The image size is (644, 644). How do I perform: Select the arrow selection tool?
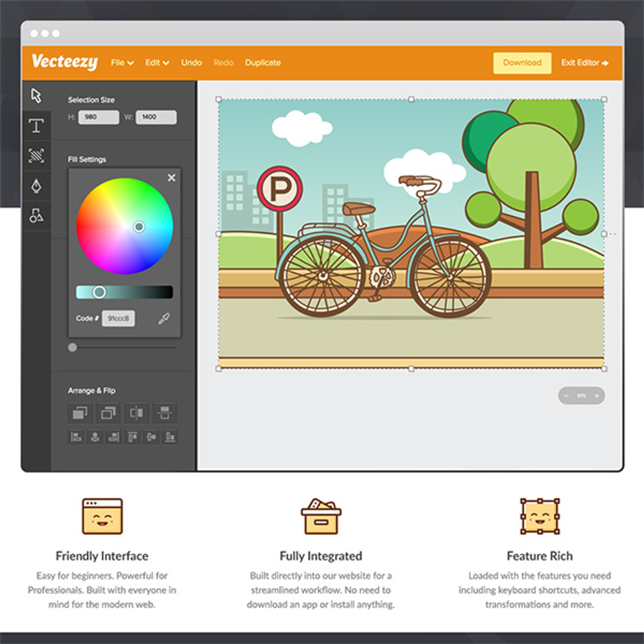pyautogui.click(x=36, y=96)
